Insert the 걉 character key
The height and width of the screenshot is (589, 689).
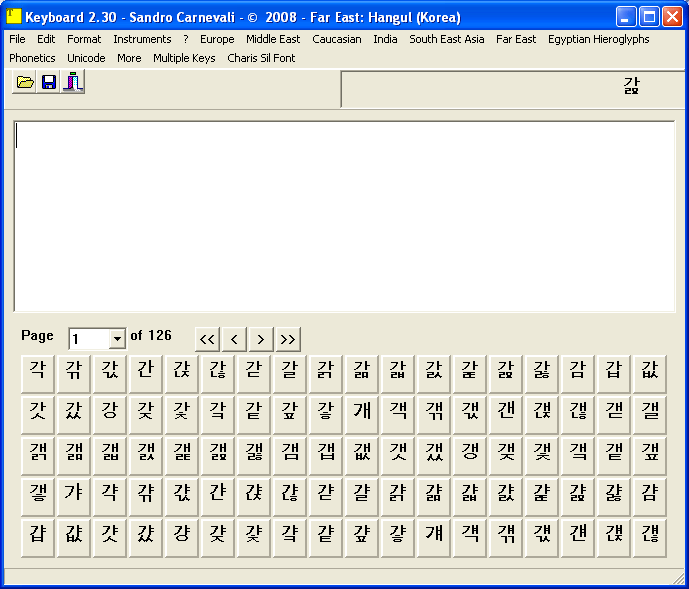pos(37,537)
